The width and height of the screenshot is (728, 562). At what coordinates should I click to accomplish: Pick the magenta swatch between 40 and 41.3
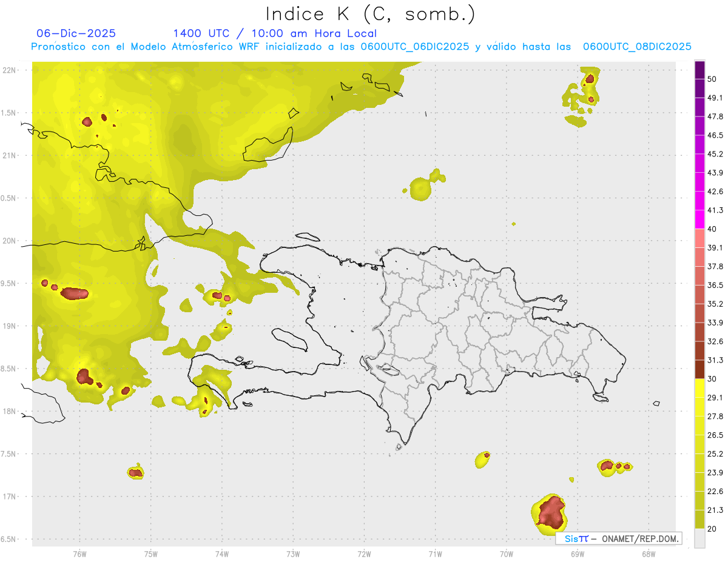[699, 220]
